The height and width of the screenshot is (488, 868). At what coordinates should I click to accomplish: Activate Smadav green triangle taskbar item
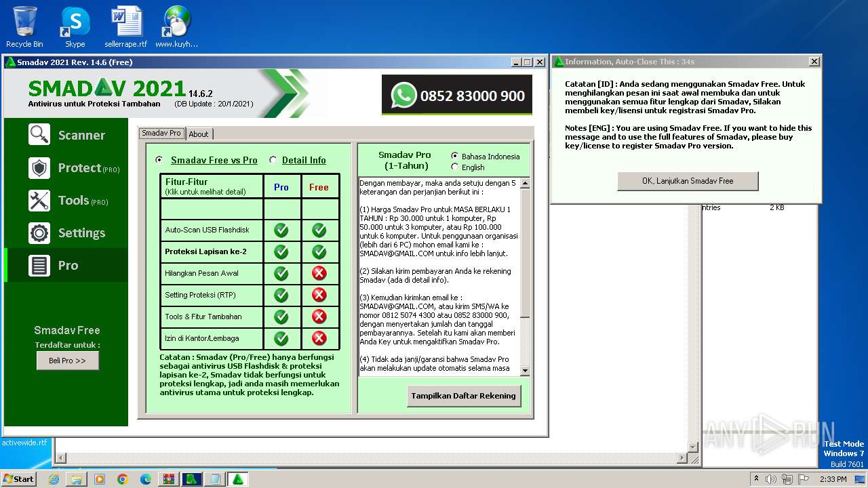(238, 479)
